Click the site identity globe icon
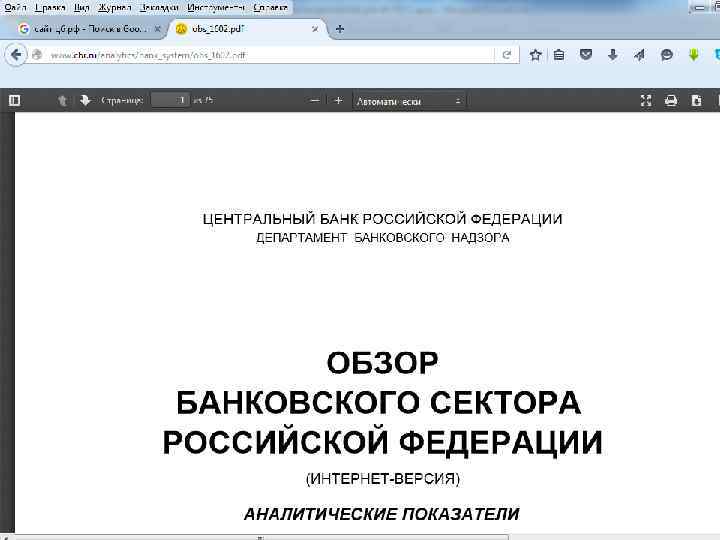 [37, 55]
